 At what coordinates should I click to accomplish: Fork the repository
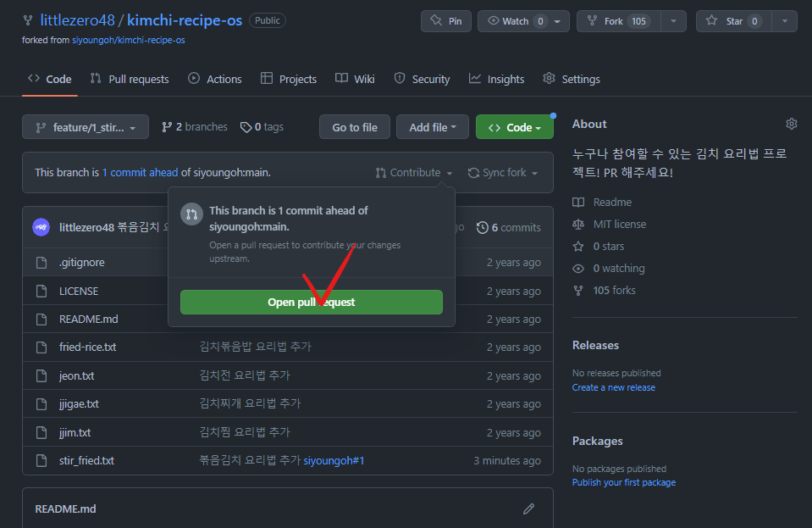point(619,21)
